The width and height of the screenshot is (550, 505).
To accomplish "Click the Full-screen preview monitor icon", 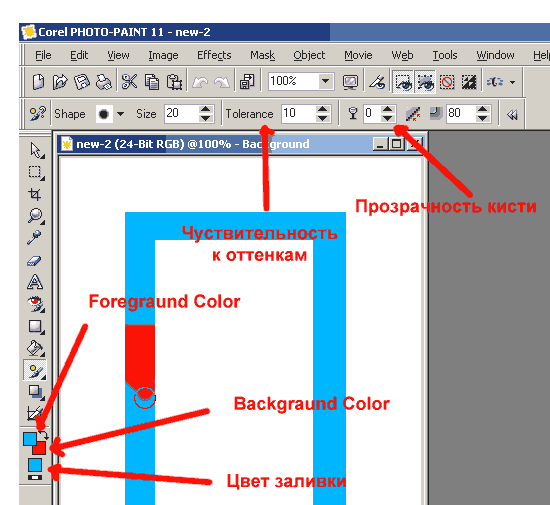I will [350, 82].
